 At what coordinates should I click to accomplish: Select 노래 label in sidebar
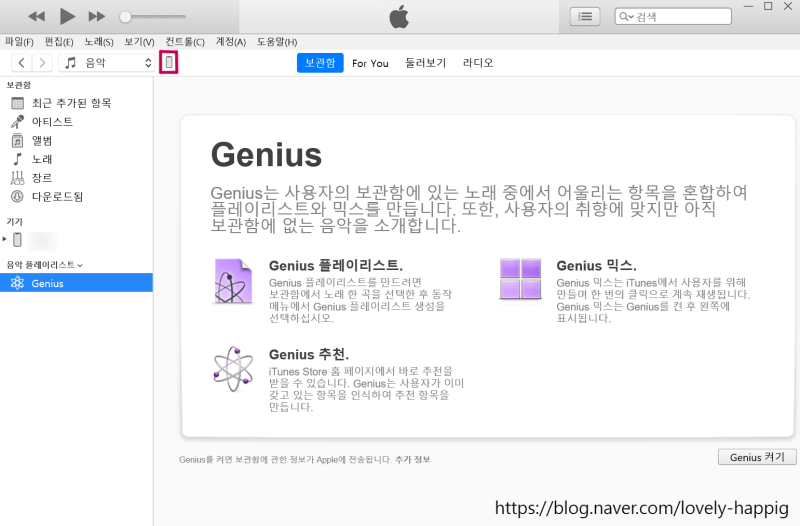point(42,159)
